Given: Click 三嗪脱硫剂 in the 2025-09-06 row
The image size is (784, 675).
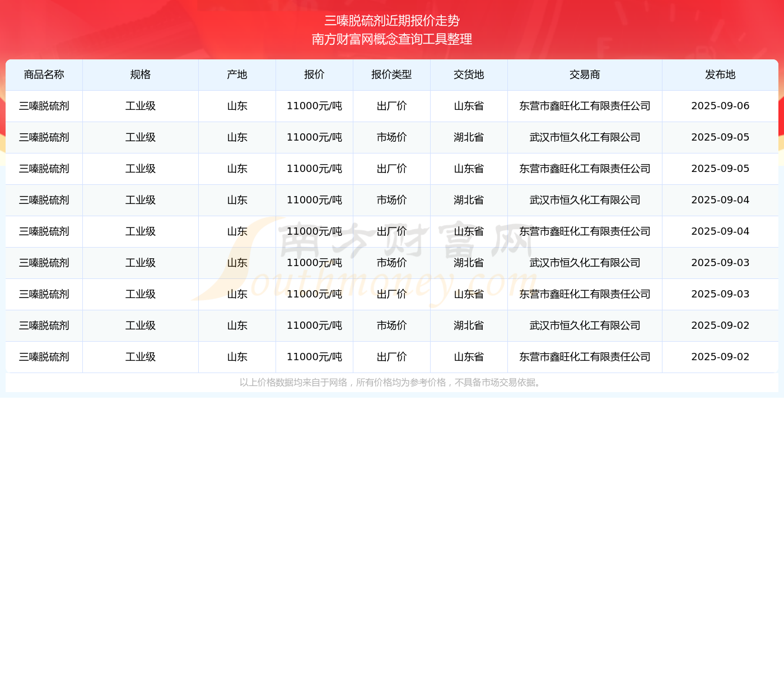Looking at the screenshot, I should tap(44, 106).
